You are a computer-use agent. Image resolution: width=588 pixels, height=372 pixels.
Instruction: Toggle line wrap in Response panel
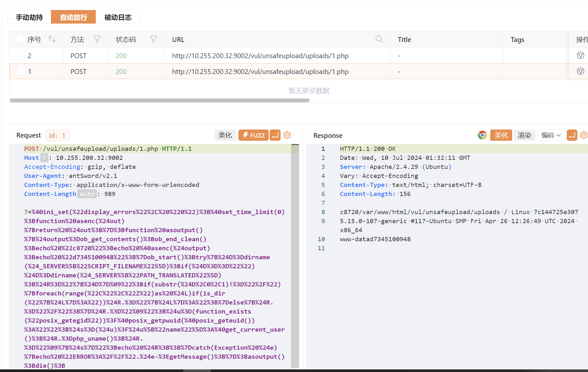point(572,135)
